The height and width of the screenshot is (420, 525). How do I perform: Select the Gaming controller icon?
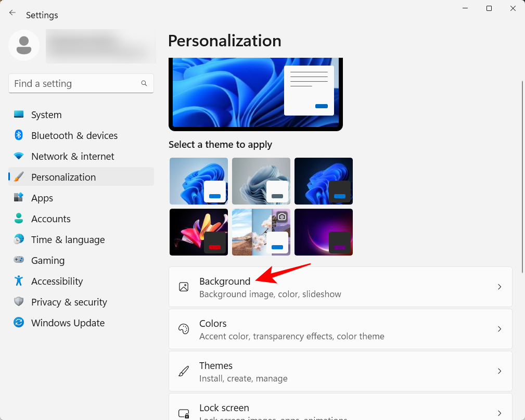[19, 260]
